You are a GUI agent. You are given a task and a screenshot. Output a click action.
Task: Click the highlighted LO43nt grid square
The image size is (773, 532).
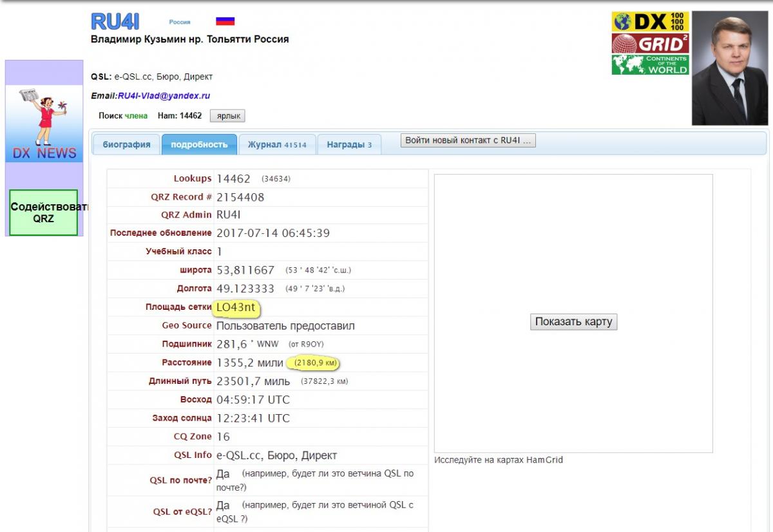[236, 308]
